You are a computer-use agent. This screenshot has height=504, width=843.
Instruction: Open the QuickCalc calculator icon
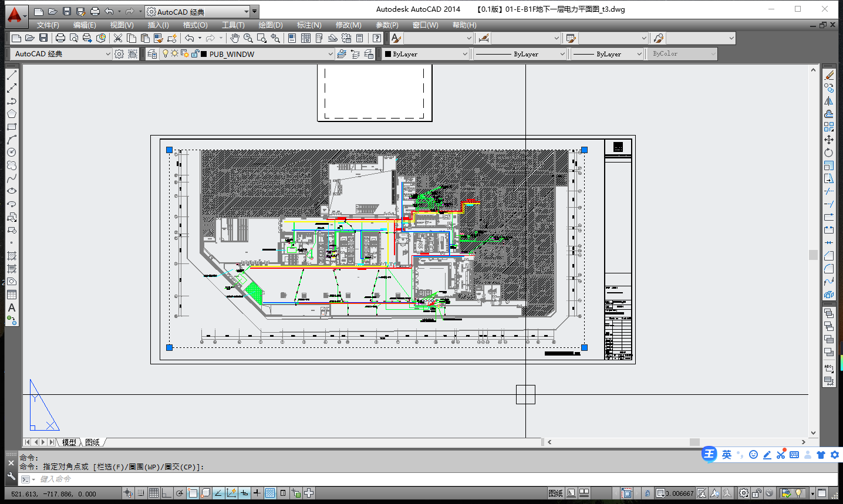360,38
